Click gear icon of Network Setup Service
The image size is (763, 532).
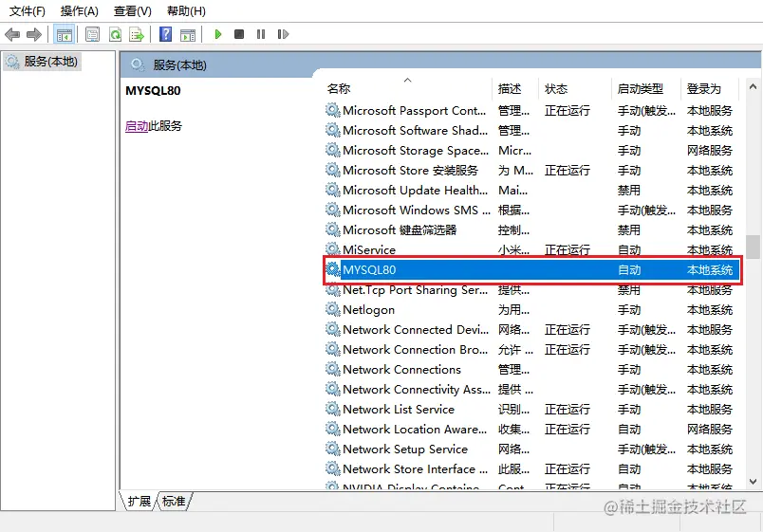(333, 449)
